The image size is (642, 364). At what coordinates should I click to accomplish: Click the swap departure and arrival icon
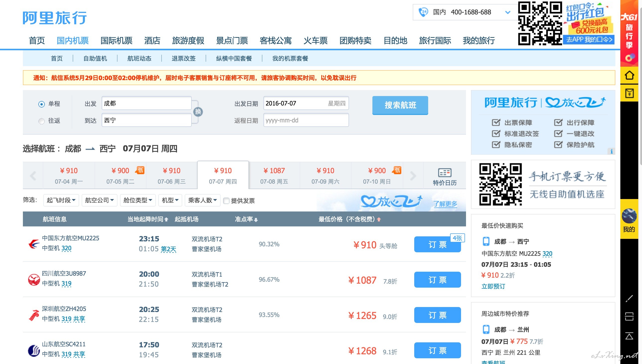[x=198, y=112]
